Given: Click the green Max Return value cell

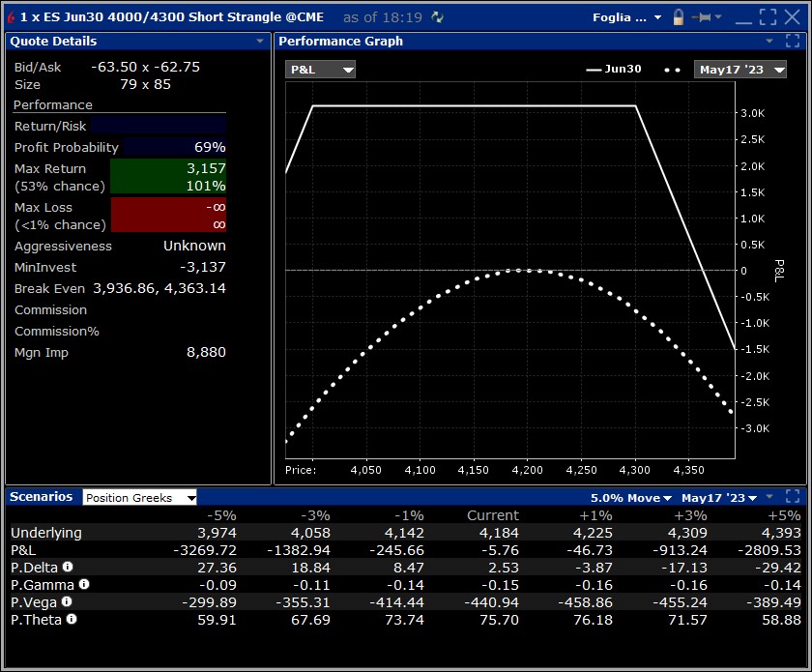Looking at the screenshot, I should [168, 177].
